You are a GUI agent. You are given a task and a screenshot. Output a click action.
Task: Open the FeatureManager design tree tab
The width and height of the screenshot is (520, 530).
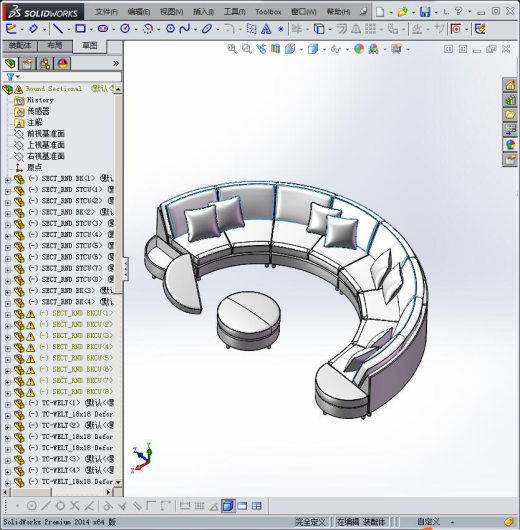10,64
